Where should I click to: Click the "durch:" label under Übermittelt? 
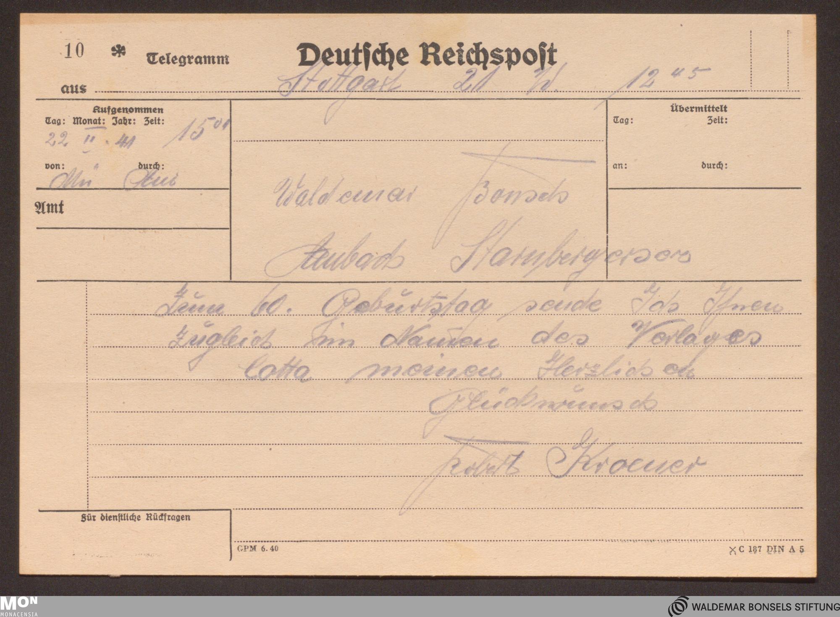[x=714, y=165]
